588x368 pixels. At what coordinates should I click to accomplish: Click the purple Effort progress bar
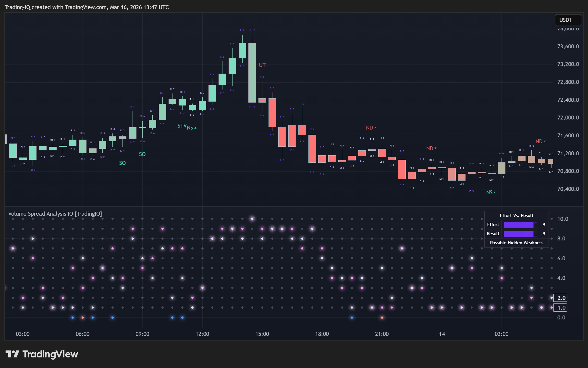coord(520,224)
